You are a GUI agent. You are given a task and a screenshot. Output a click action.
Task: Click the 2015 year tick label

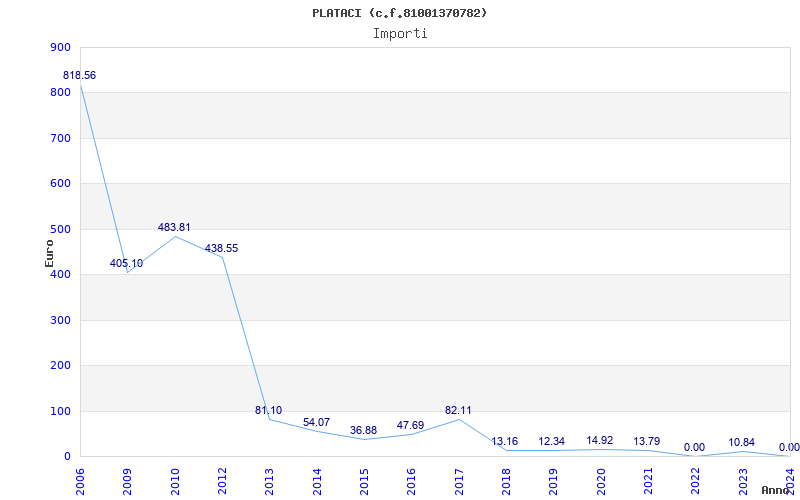364,482
